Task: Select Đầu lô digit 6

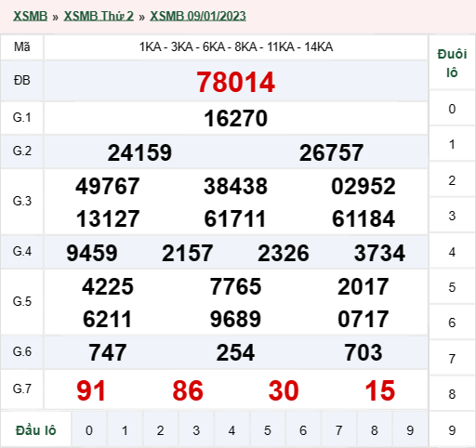Action: (x=303, y=430)
